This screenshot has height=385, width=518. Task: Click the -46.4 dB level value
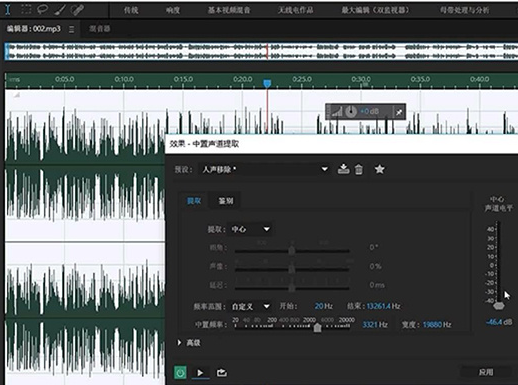tap(499, 322)
